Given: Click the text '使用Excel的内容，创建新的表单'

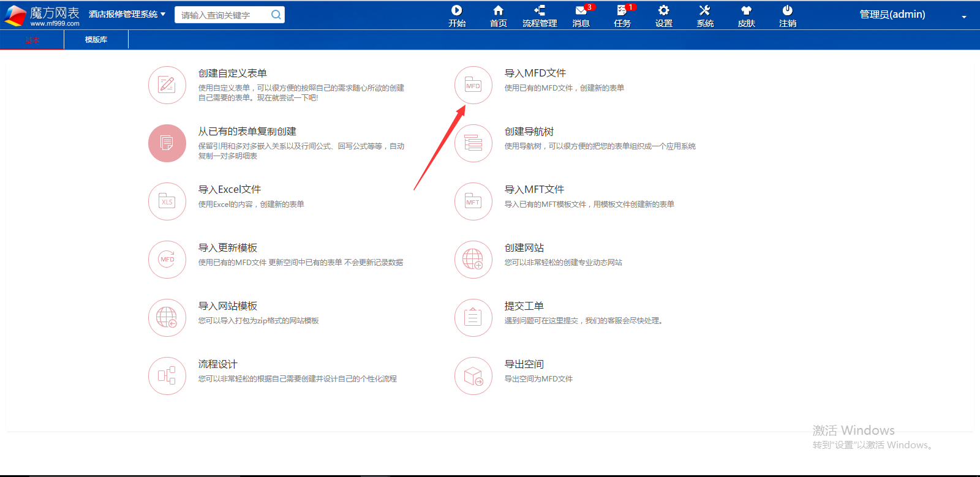Looking at the screenshot, I should pyautogui.click(x=251, y=205).
